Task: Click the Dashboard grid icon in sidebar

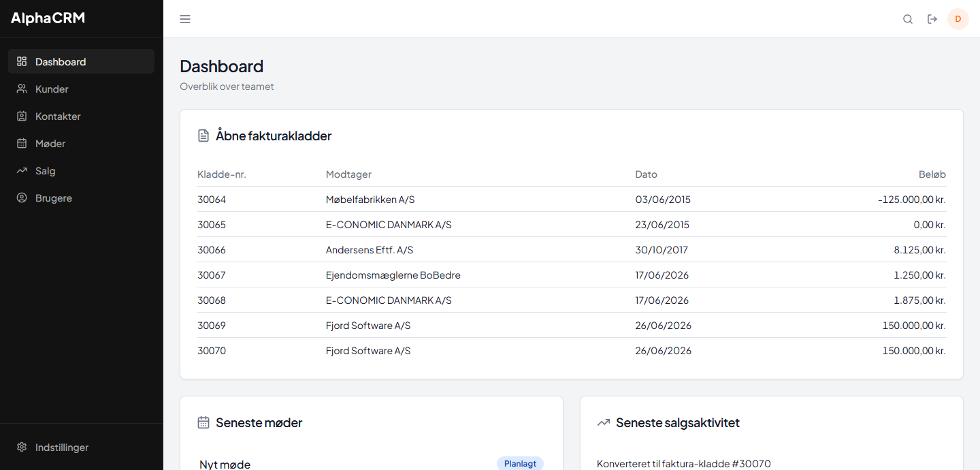Action: pos(22,61)
